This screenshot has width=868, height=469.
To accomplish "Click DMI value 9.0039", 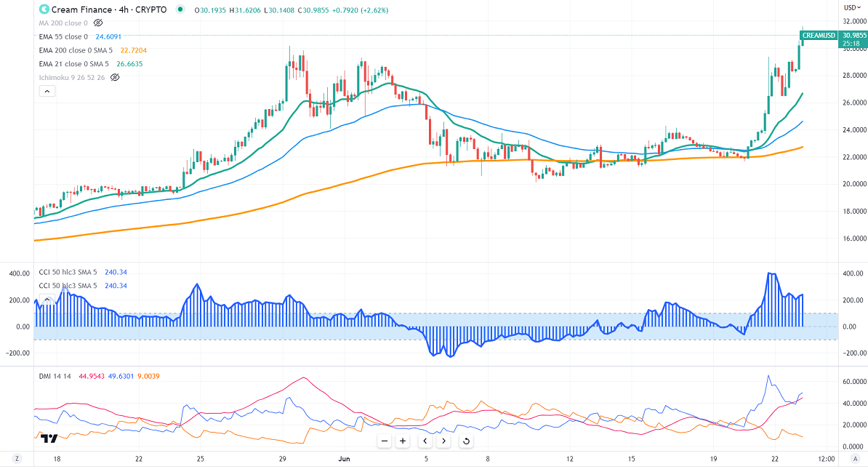I will [x=148, y=376].
